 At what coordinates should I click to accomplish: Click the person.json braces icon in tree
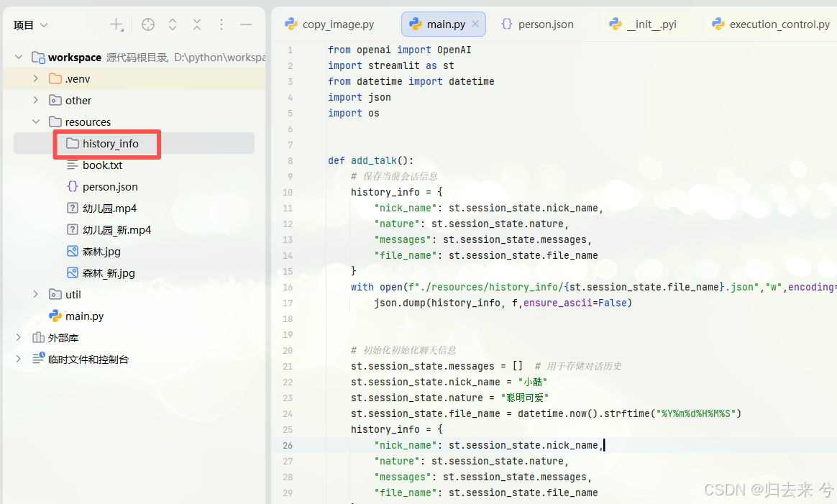coord(72,186)
